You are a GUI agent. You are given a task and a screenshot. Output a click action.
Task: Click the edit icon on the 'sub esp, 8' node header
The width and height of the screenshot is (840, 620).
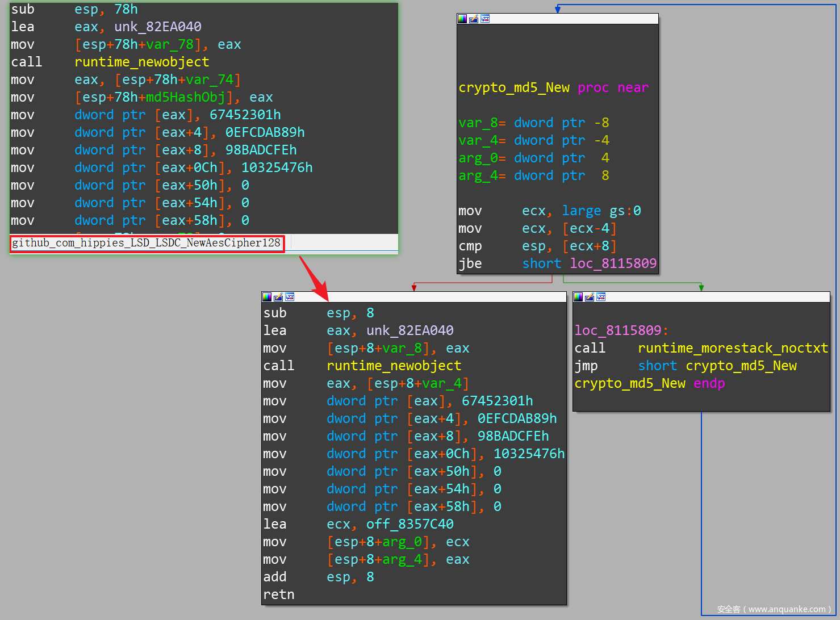pyautogui.click(x=278, y=297)
